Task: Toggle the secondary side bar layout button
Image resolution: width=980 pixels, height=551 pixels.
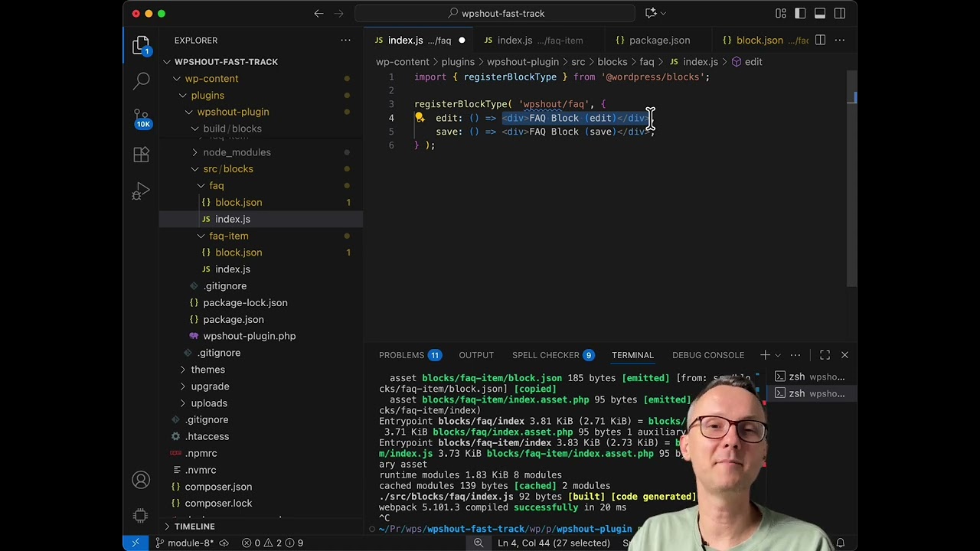Action: point(840,13)
